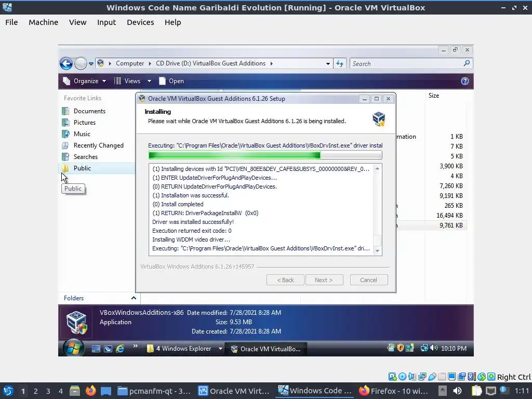The height and width of the screenshot is (399, 532).
Task: Click the hard disk activity status icon
Action: (393, 377)
